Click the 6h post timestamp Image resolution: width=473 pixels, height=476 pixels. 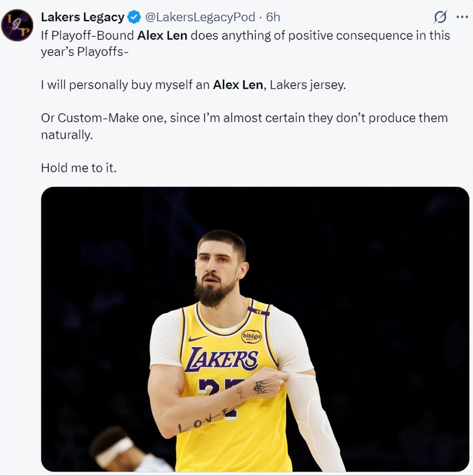click(273, 17)
